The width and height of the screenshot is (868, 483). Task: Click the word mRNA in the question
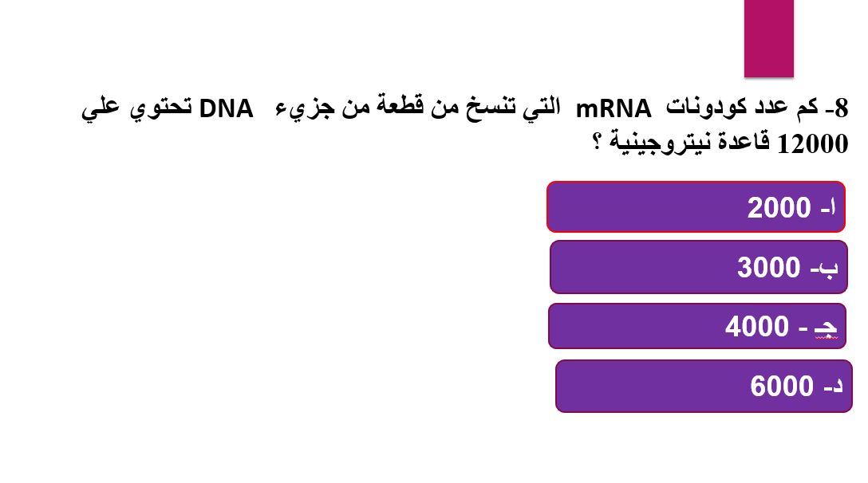614,108
